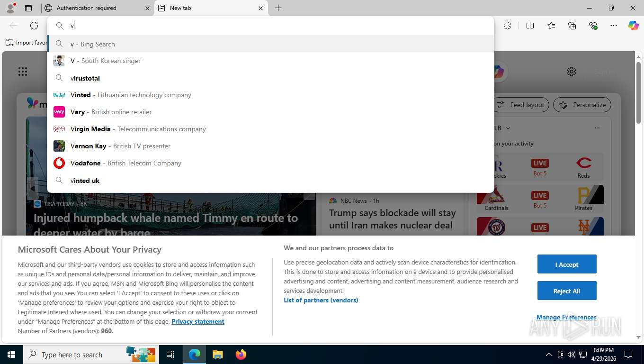644x364 pixels.
Task: Open Cardinals vs Pirates live game
Action: (540, 199)
